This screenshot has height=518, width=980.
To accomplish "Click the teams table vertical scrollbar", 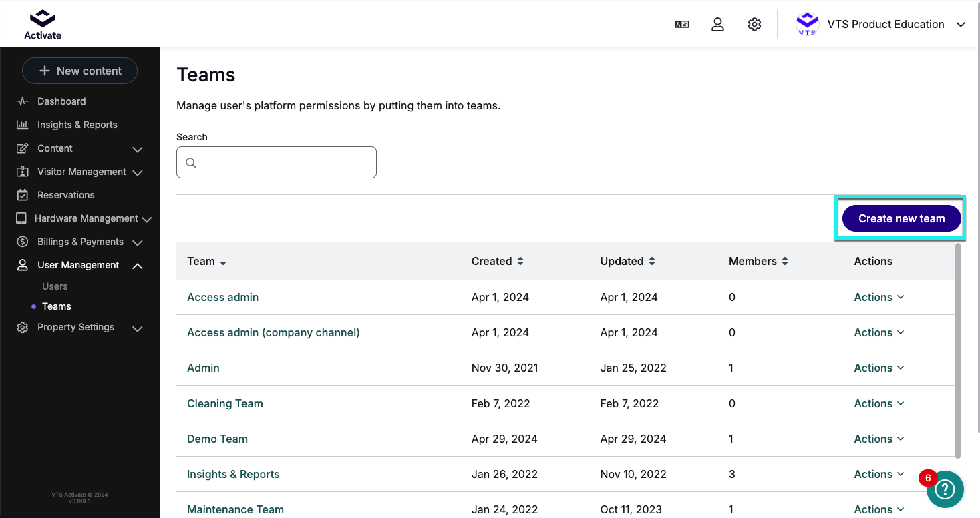I will point(958,350).
